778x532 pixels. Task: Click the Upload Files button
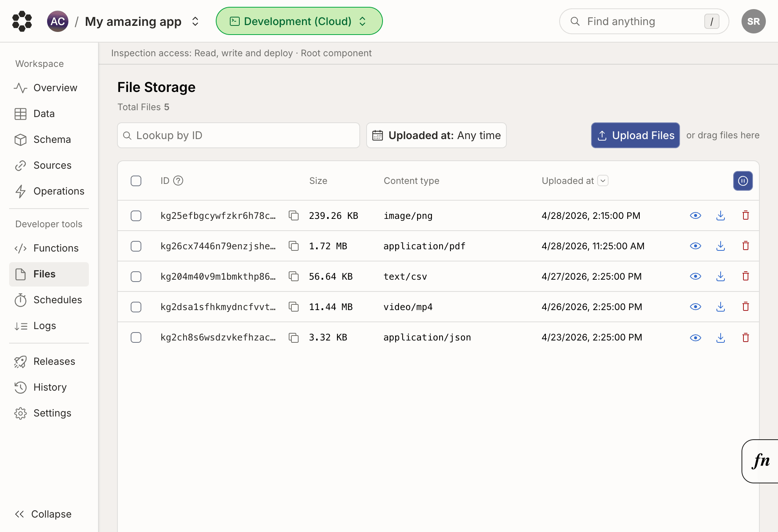[x=635, y=135]
